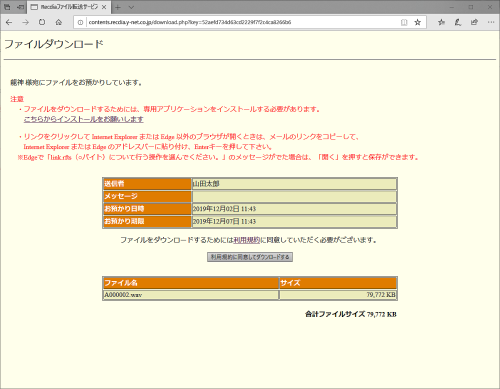The height and width of the screenshot is (389, 500).
Task: Click 利用規約に同意してダウンロードする button
Action: click(250, 257)
